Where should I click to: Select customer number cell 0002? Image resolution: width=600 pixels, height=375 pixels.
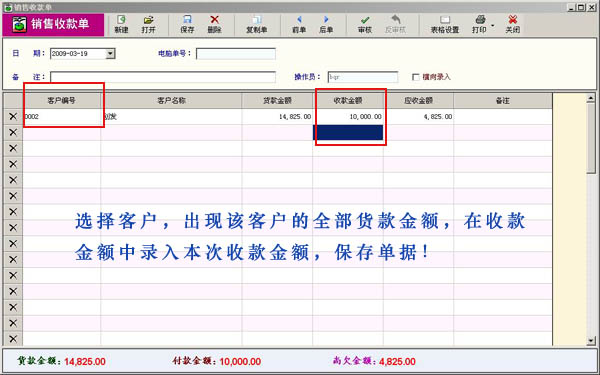tap(62, 116)
